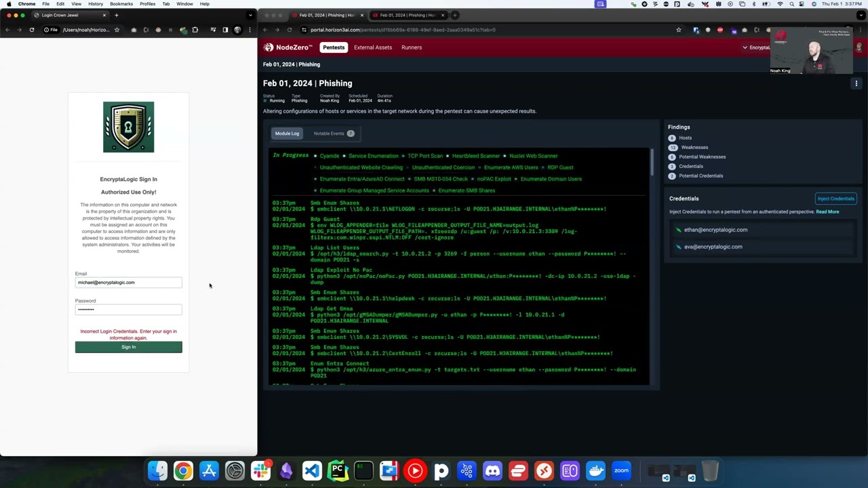The image size is (868, 488).
Task: Click the Noah King video thumbnail
Action: [x=811, y=50]
